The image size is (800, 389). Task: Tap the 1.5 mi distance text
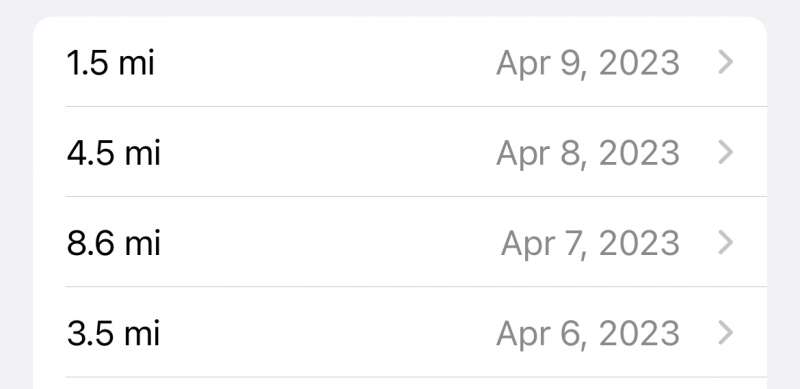coord(110,63)
